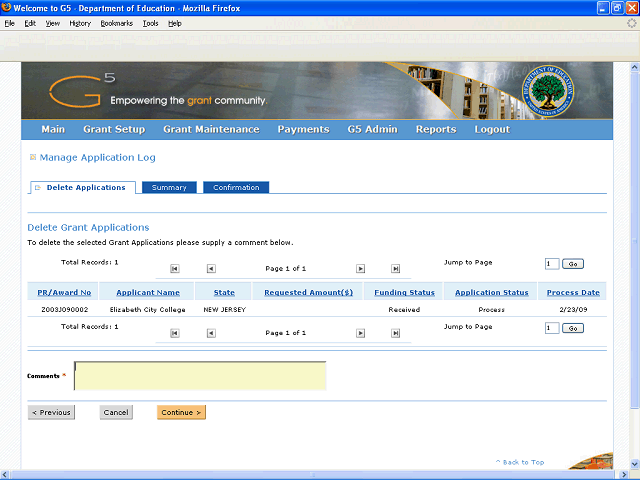Click the Received funding status cell
640x480 pixels.
404,309
